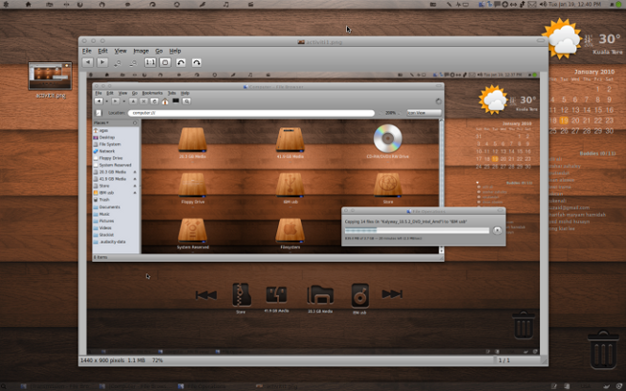Viewport: 626px width, 391px height.
Task: Go to the previous image in viewer
Action: pyautogui.click(x=88, y=62)
